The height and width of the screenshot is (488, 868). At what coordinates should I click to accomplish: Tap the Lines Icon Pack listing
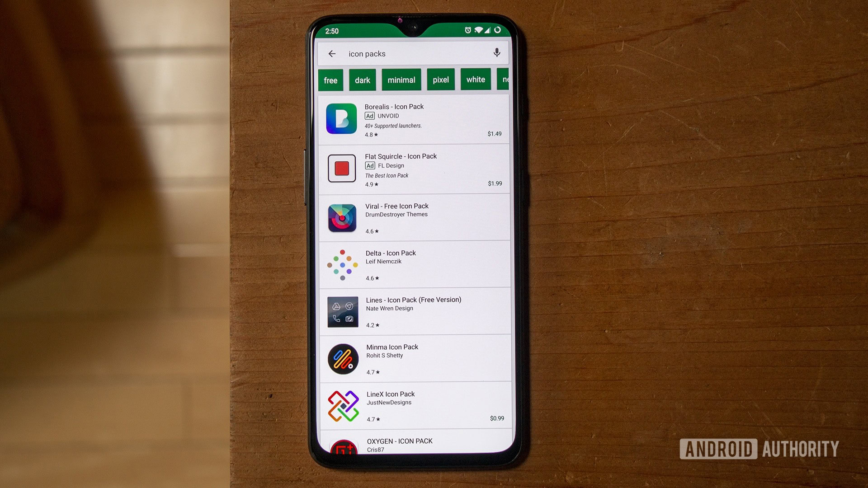pyautogui.click(x=413, y=310)
